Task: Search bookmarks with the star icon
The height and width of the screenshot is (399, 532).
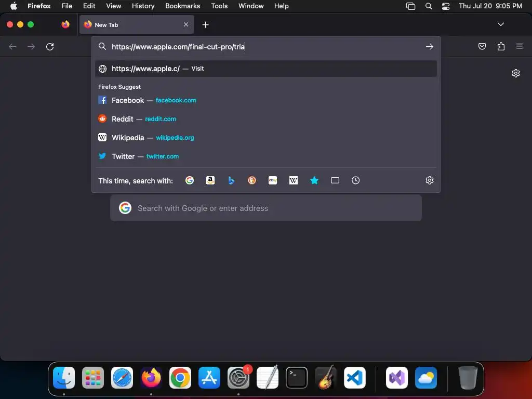Action: pyautogui.click(x=314, y=180)
